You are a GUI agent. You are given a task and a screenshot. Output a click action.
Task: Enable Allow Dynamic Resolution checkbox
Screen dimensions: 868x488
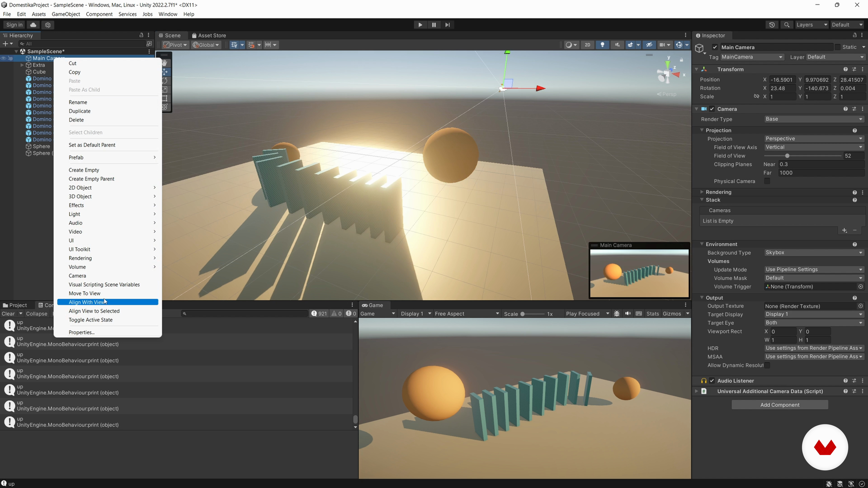click(767, 365)
